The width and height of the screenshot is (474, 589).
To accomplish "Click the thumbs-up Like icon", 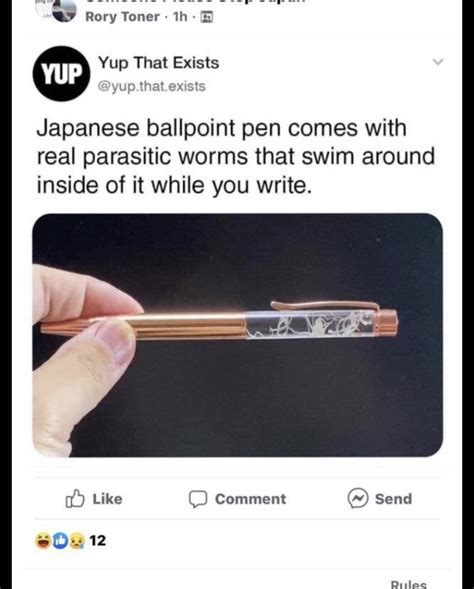I will pos(75,498).
